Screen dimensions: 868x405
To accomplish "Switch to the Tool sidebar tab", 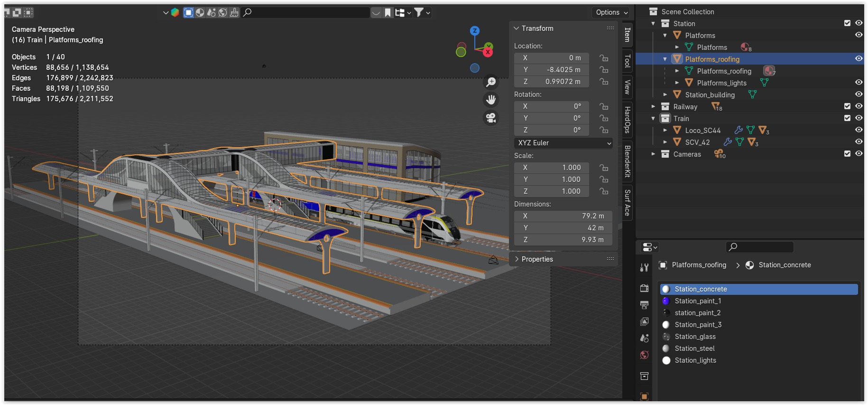I will pyautogui.click(x=627, y=61).
